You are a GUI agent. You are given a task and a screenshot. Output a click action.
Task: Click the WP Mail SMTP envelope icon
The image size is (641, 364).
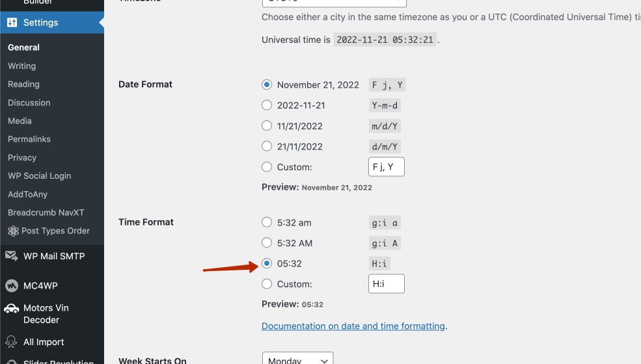(x=12, y=256)
